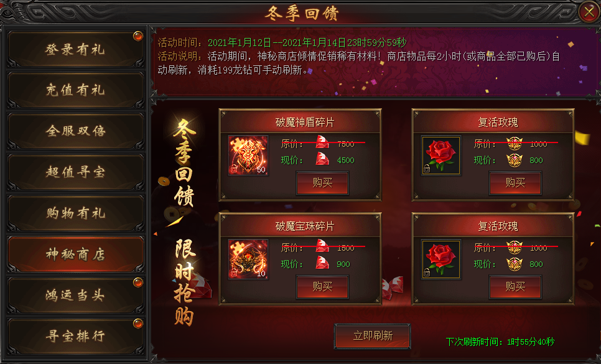Show the 寻宝排行 ranking tab

coord(75,336)
